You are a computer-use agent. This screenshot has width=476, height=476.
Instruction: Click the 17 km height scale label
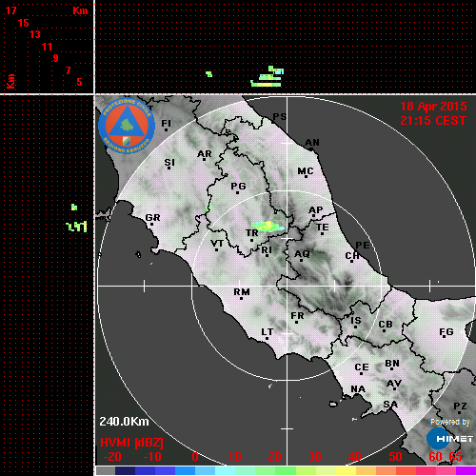click(10, 10)
